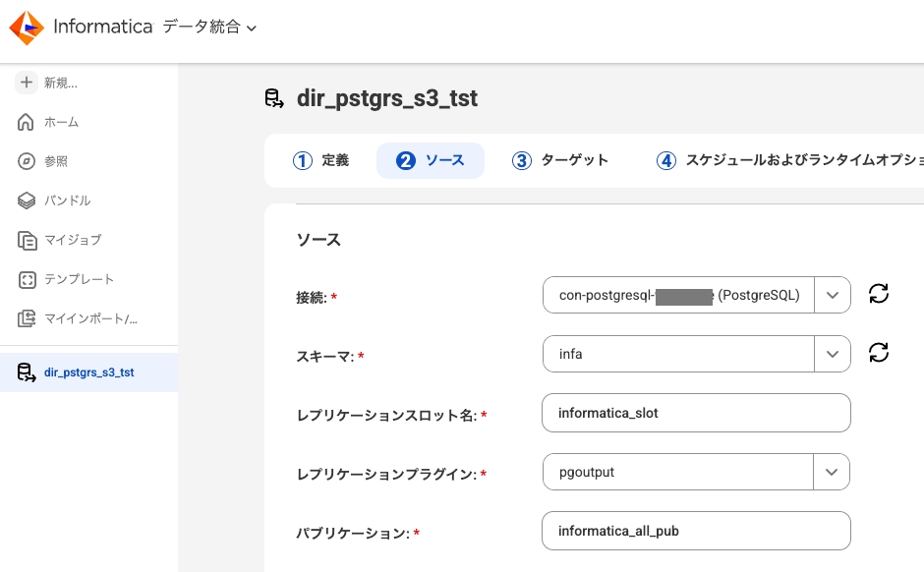The image size is (924, 572).
Task: Open the pgoutput plugin combo box
Action: click(696, 472)
